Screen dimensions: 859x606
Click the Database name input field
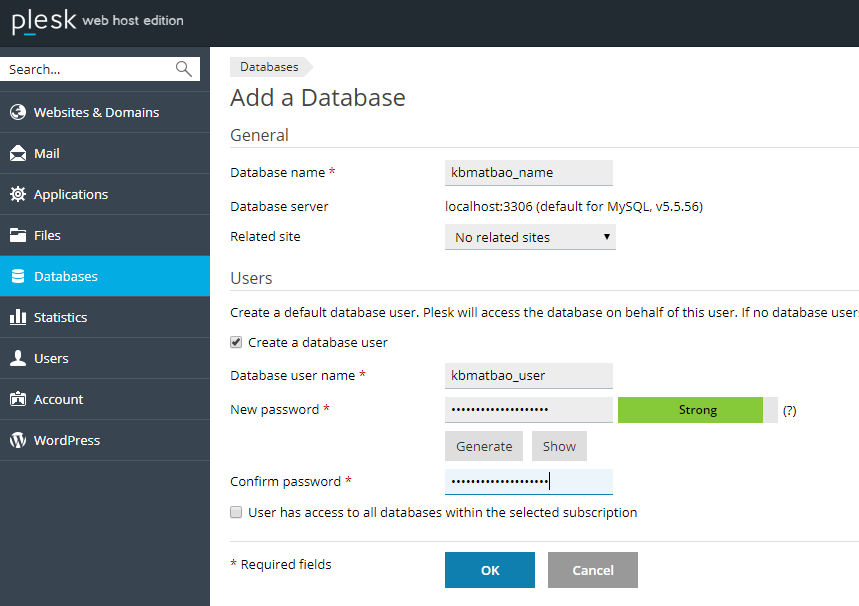528,172
